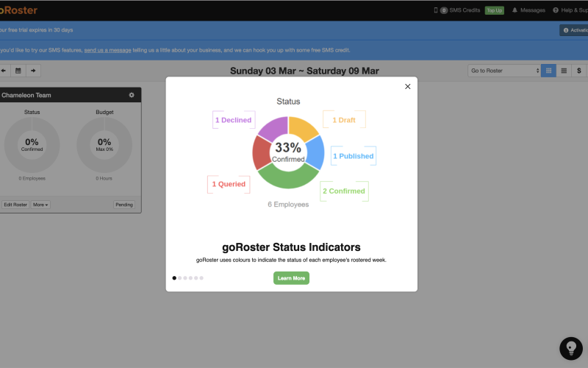Expand the More dropdown menu
588x368 pixels.
pos(41,205)
